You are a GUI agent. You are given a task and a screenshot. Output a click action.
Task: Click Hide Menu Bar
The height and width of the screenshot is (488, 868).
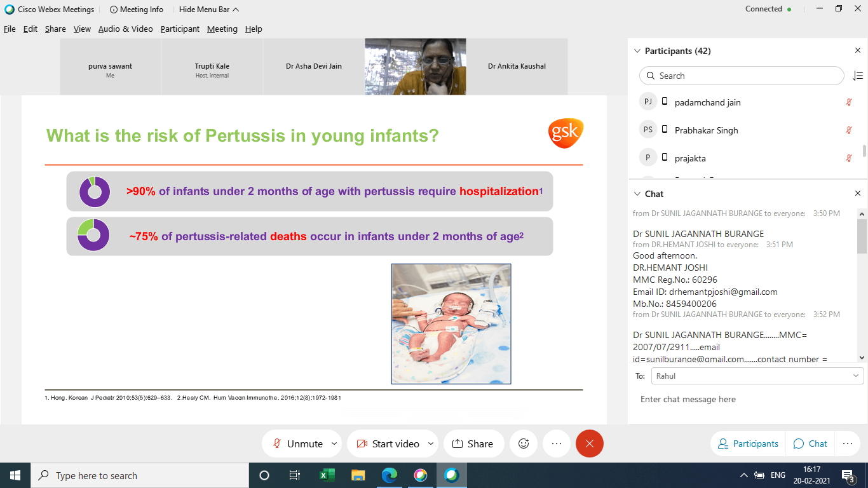pyautogui.click(x=209, y=10)
